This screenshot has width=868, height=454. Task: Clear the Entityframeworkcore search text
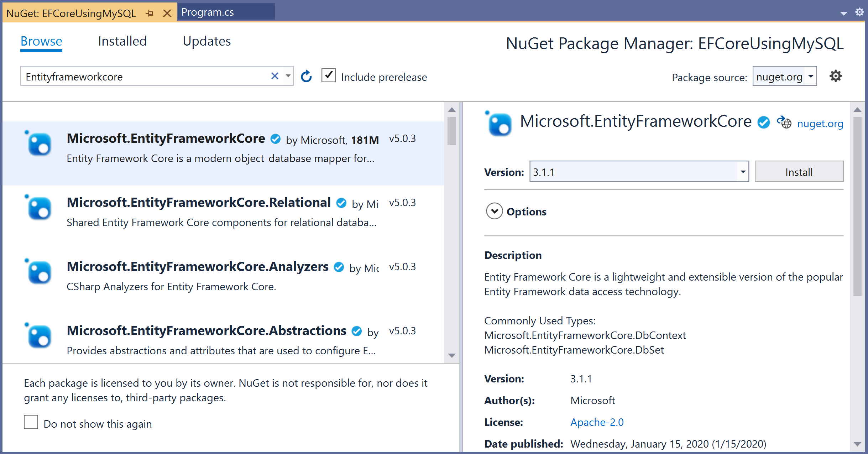coord(274,76)
